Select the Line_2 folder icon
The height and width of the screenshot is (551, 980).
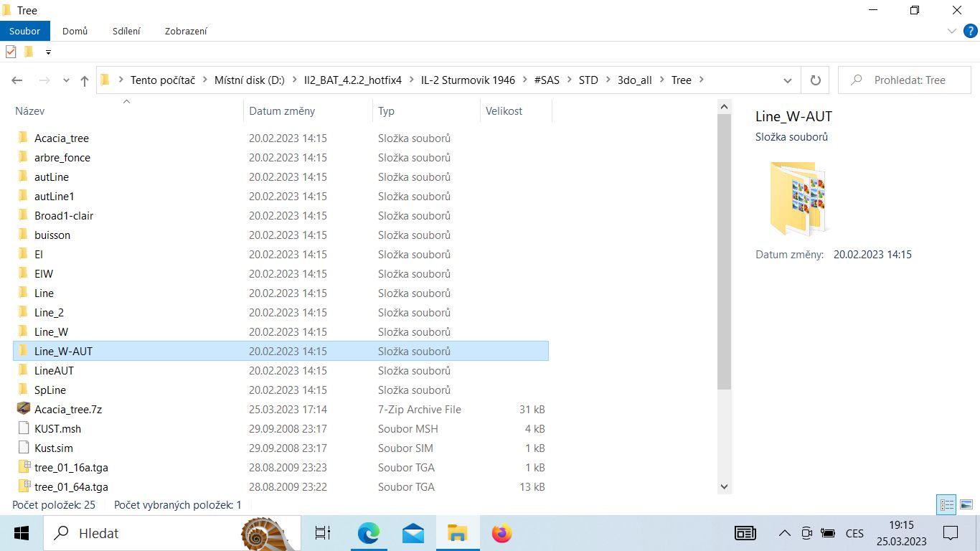click(23, 312)
